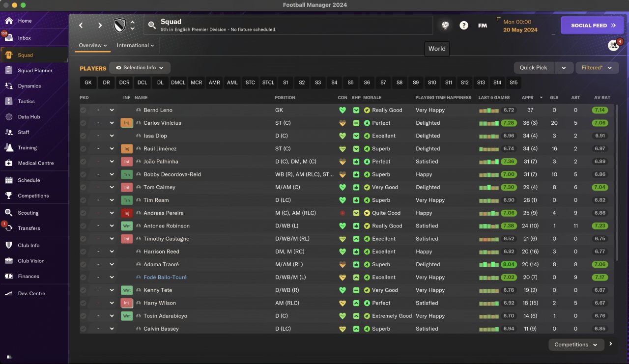Screen dimensions: 629x364
Task: Toggle pick checkmark for Carlos Vinícius
Action: (x=83, y=123)
